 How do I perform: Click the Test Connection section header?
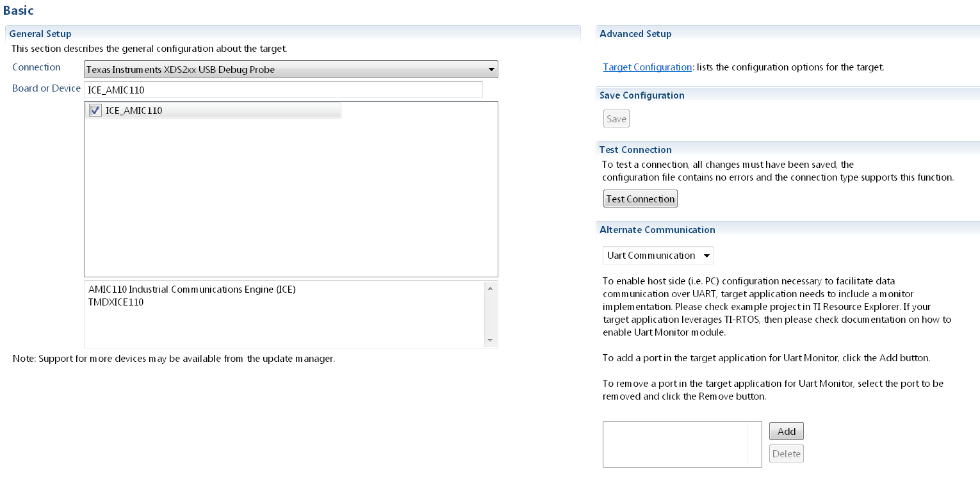(635, 150)
